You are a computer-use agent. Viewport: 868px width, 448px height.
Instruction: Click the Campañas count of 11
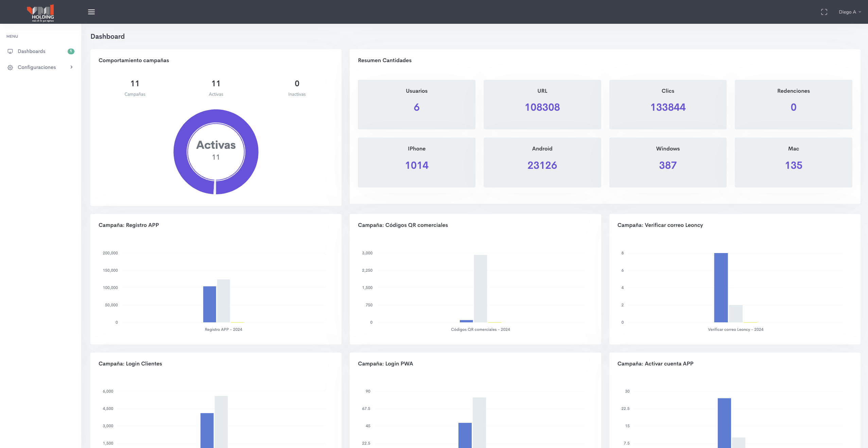[135, 84]
